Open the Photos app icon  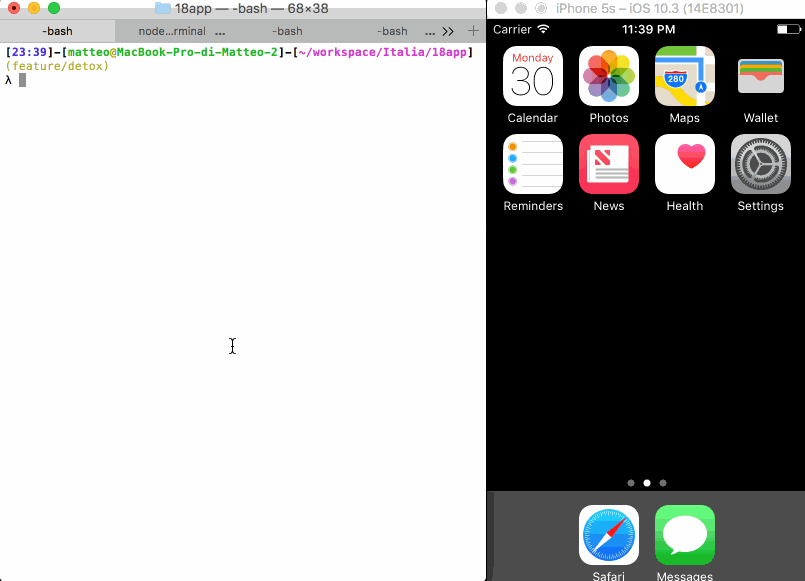pyautogui.click(x=608, y=76)
